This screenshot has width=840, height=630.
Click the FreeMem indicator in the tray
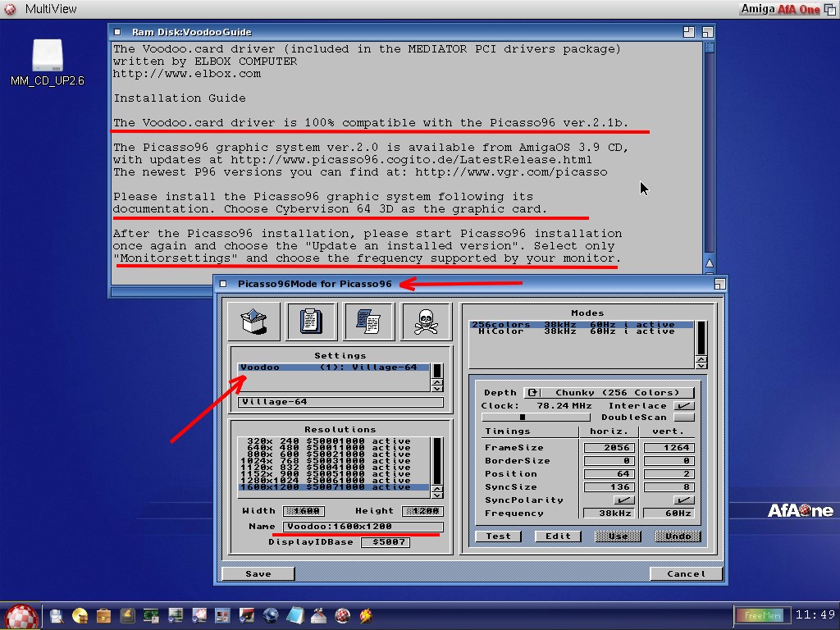pos(763,615)
